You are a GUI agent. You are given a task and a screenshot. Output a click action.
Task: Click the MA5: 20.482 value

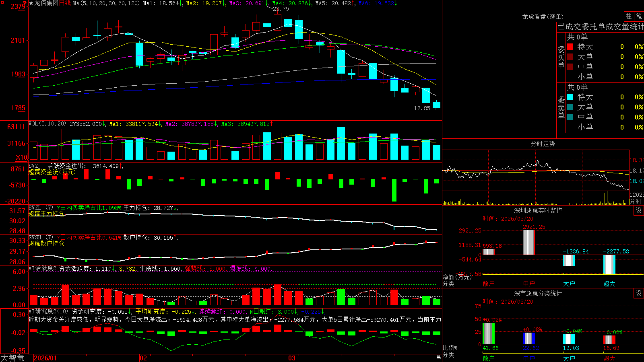point(335,3)
